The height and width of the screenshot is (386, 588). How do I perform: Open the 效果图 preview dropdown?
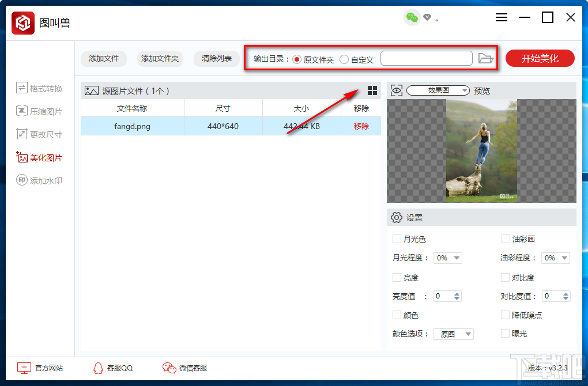pos(438,90)
